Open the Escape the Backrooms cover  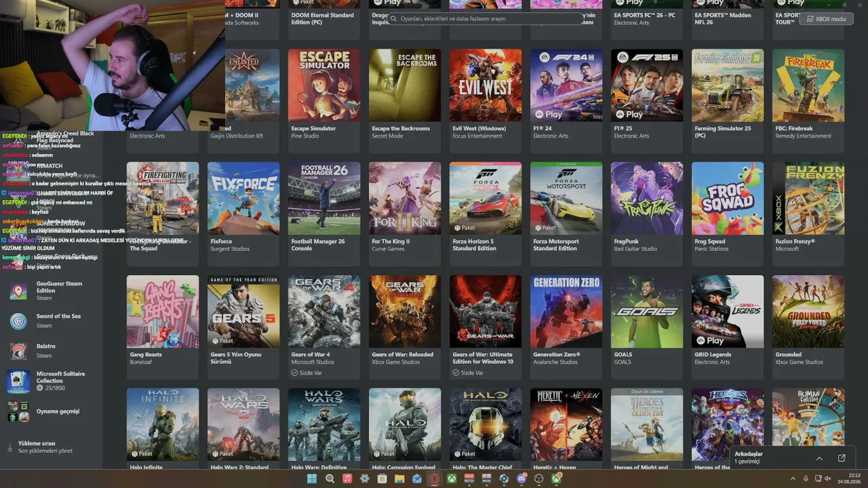[405, 85]
